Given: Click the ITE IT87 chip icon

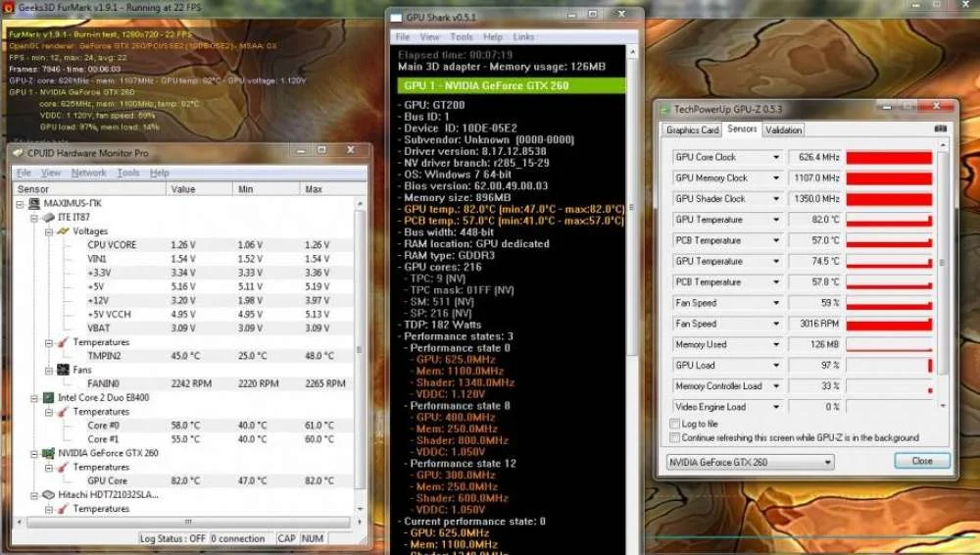Looking at the screenshot, I should pyautogui.click(x=48, y=217).
